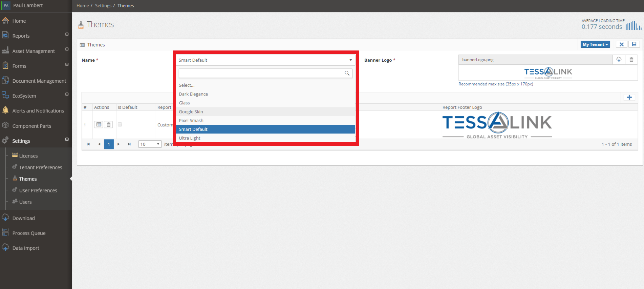Click the Forms clipboard icon
Screen dimensions: 644x289
tap(5, 65)
